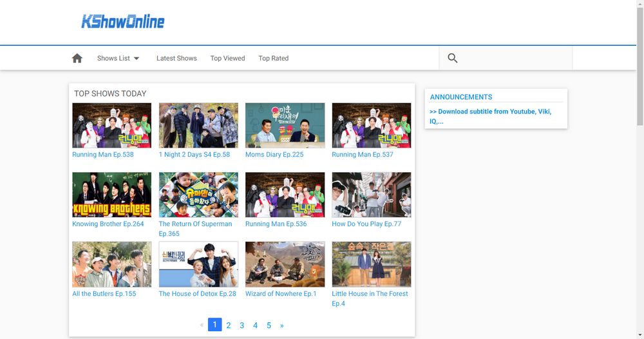Click the Knowing Brother Ep.264 thumbnail
The width and height of the screenshot is (644, 339).
111,195
